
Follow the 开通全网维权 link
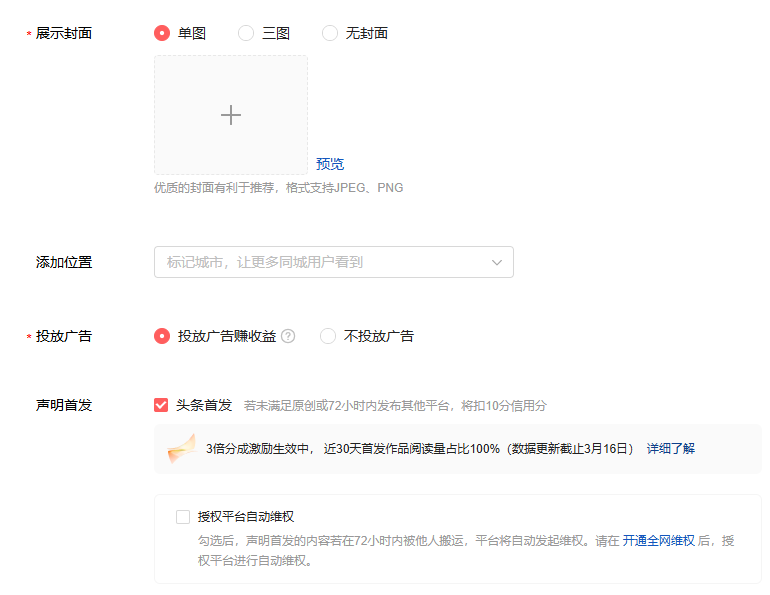tap(658, 541)
